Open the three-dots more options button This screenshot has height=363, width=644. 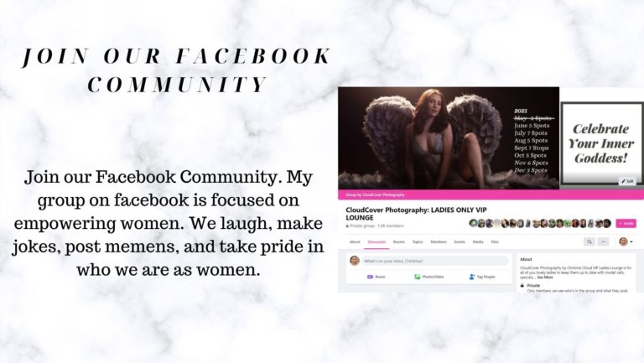[x=603, y=242]
